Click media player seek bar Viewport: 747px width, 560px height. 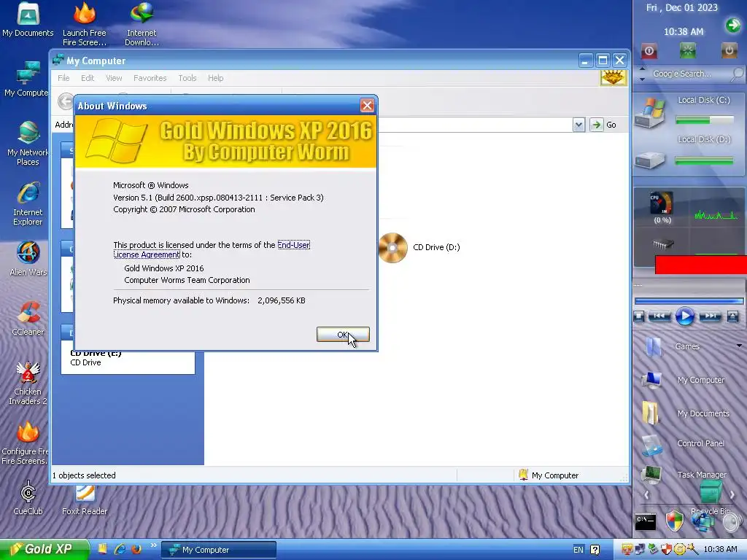[x=689, y=301]
